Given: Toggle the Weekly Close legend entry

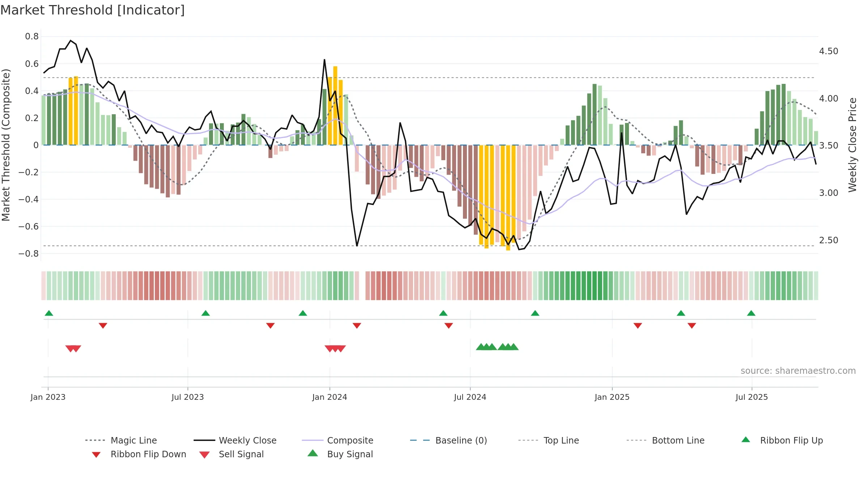Looking at the screenshot, I should (235, 440).
